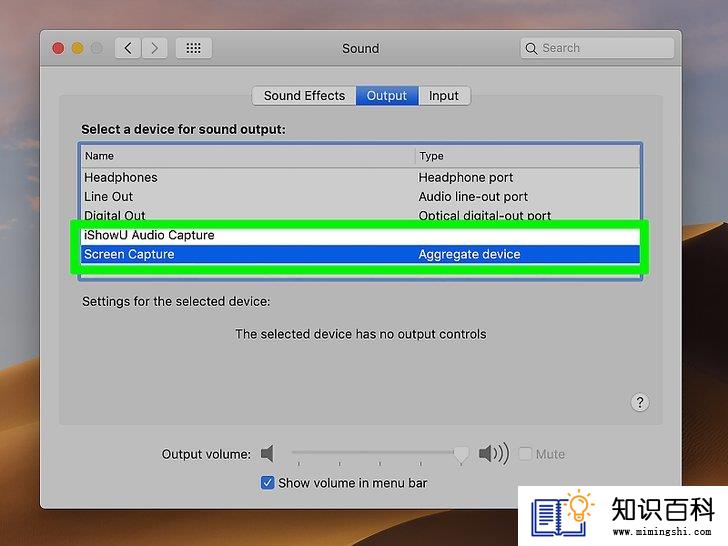Click the high volume speaker icon
This screenshot has width=728, height=546.
[x=494, y=453]
